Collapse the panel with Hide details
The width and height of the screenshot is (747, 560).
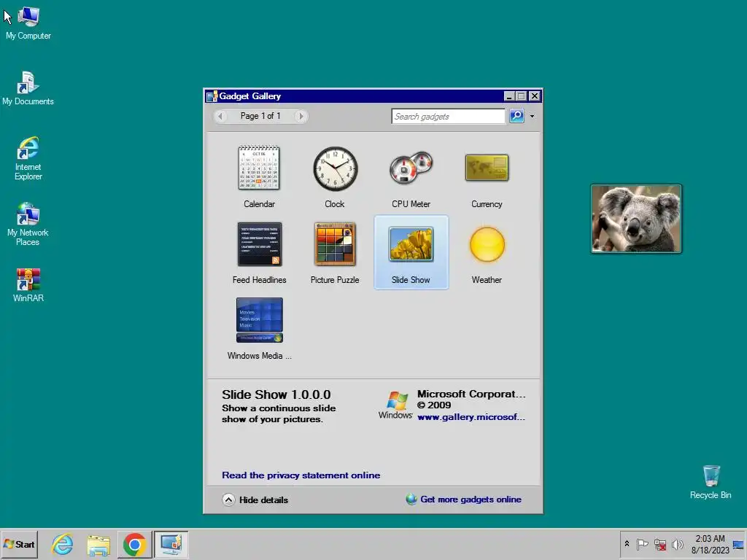(x=255, y=499)
